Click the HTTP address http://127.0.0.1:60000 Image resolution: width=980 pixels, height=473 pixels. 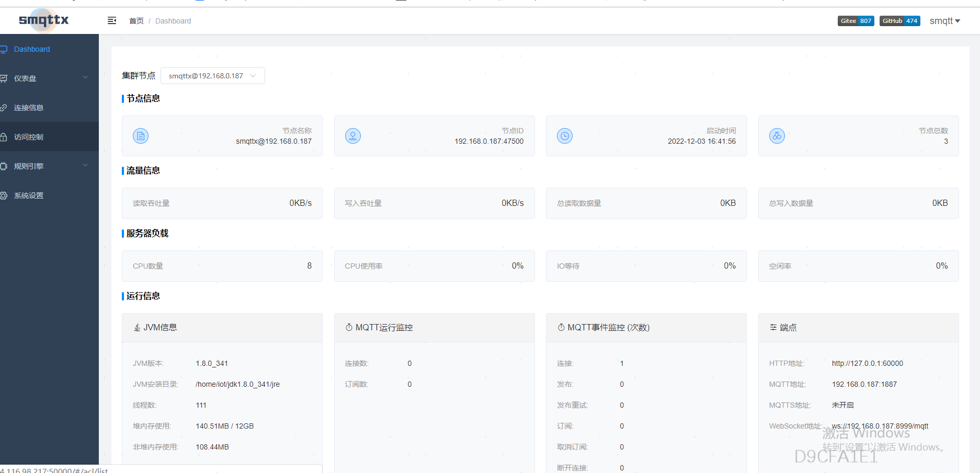point(868,363)
